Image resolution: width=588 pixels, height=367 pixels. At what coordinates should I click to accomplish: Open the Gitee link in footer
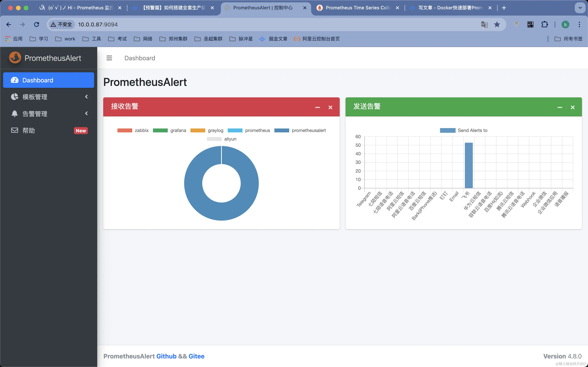point(196,356)
